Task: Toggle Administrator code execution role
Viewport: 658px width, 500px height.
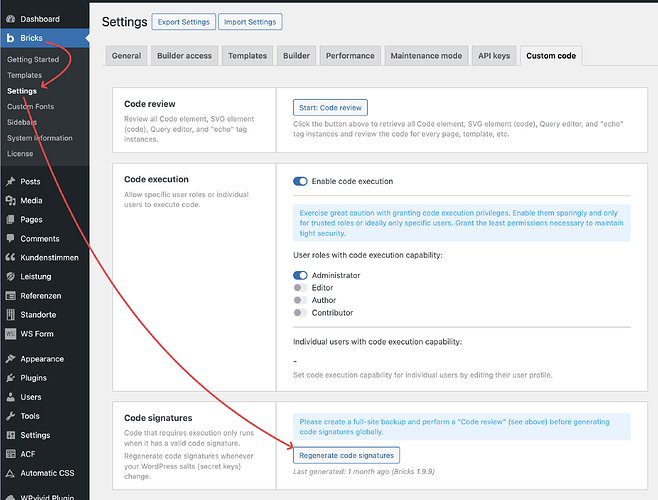Action: click(300, 275)
